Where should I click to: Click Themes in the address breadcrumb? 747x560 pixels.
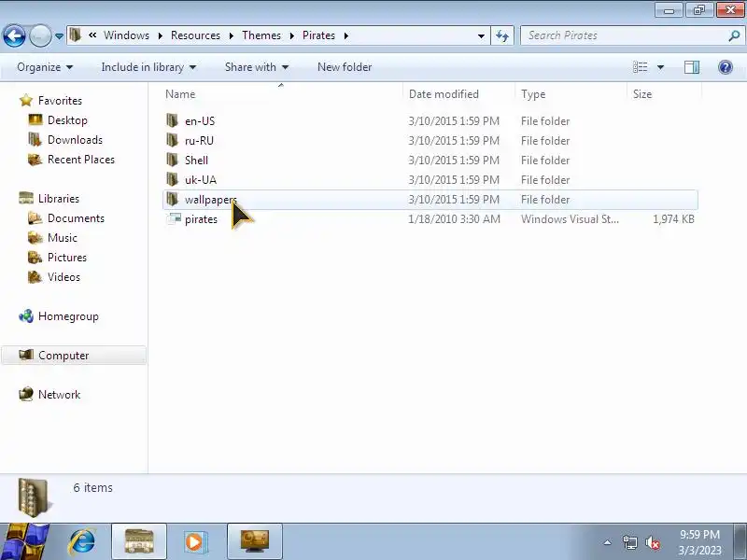tap(261, 35)
